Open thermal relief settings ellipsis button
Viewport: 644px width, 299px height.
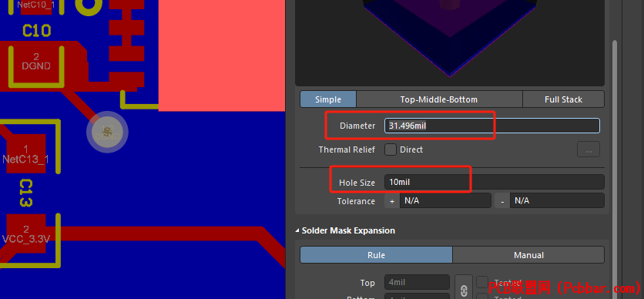click(589, 149)
